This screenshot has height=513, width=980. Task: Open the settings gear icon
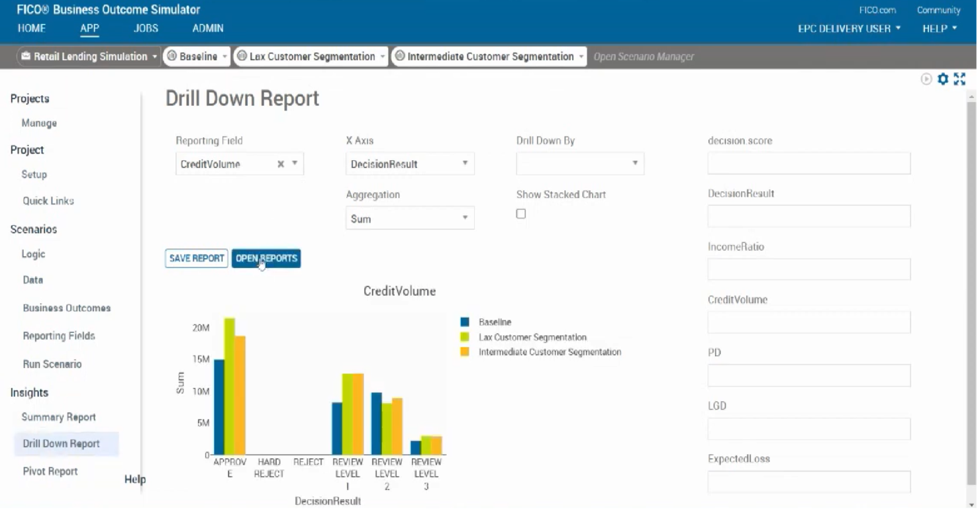(943, 78)
